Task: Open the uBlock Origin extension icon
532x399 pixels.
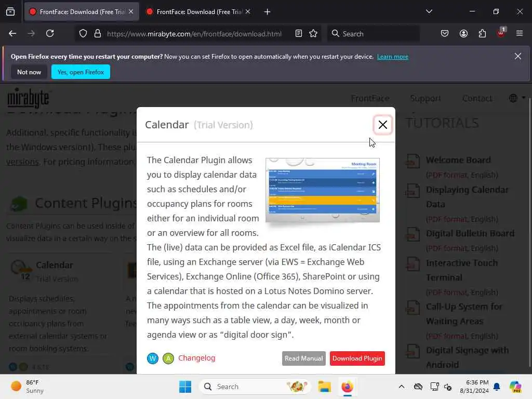Action: coord(501,33)
